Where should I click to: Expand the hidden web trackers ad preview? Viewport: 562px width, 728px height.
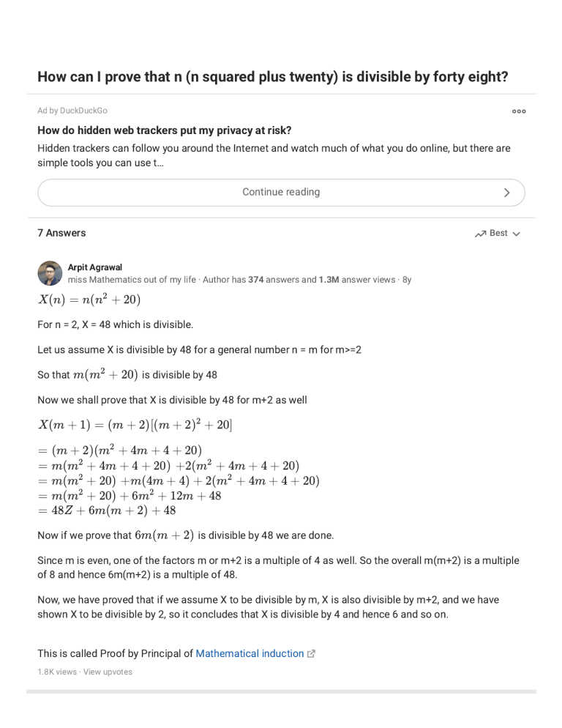(281, 192)
